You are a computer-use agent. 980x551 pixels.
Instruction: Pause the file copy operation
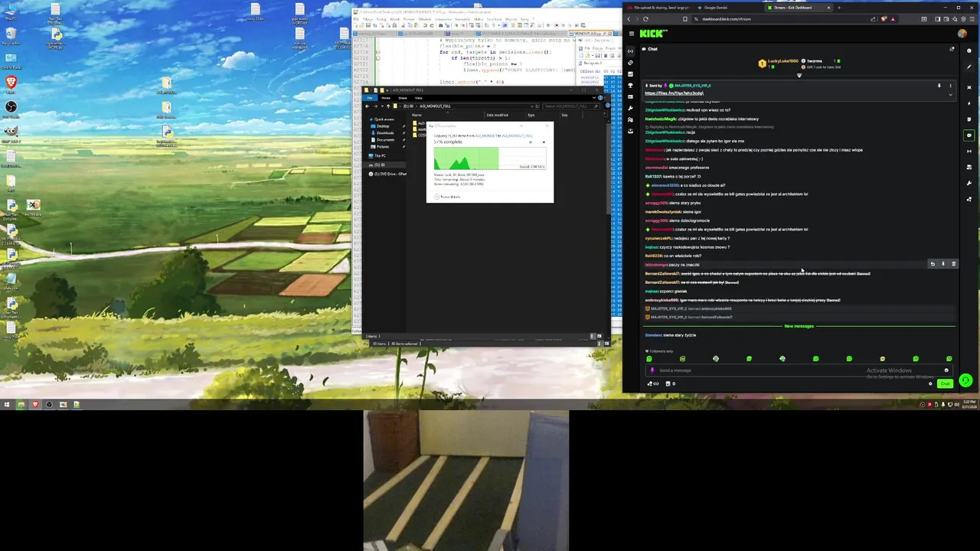point(531,142)
